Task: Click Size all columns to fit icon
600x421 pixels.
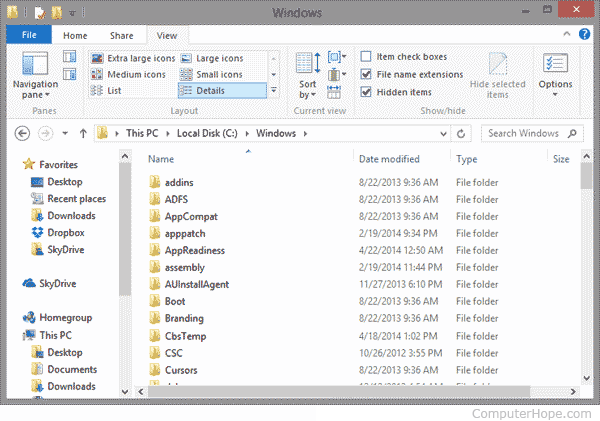Action: pos(334,92)
